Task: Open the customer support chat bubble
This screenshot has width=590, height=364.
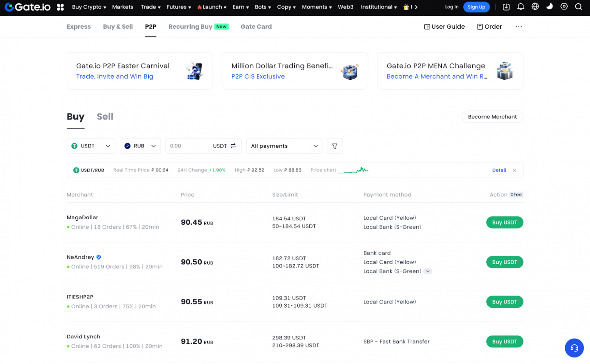Action: point(574,348)
